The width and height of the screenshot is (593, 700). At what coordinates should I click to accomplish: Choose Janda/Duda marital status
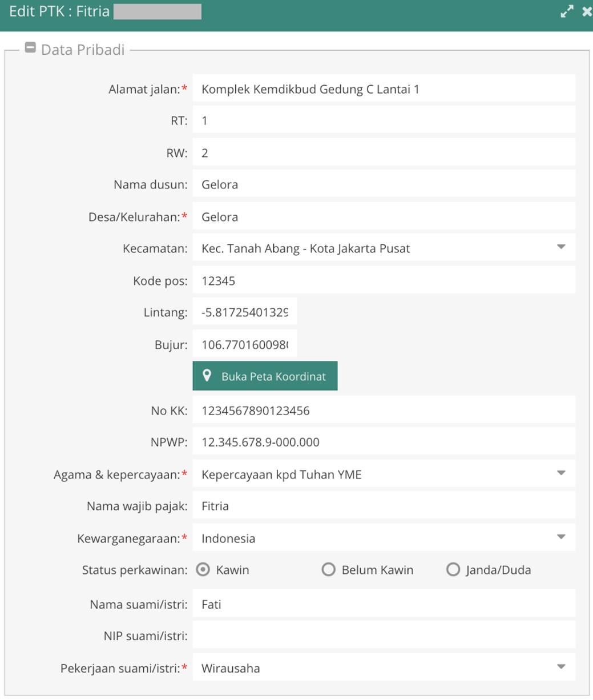coord(453,570)
